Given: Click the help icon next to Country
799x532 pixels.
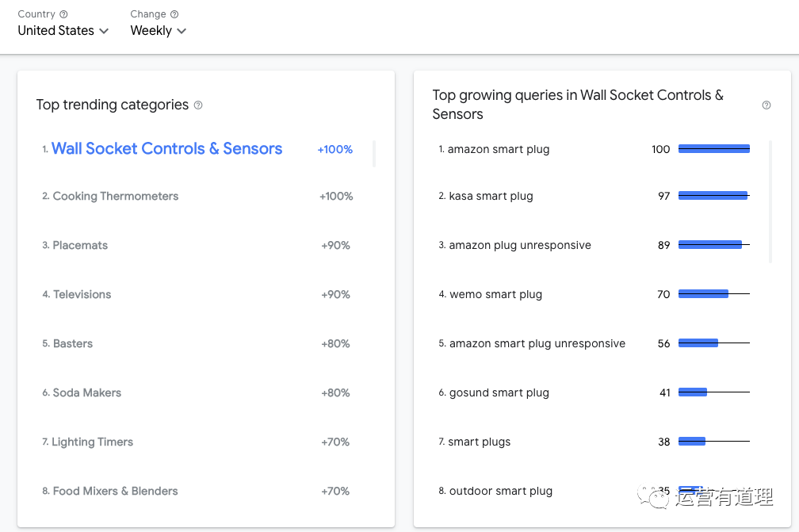Looking at the screenshot, I should [64, 14].
